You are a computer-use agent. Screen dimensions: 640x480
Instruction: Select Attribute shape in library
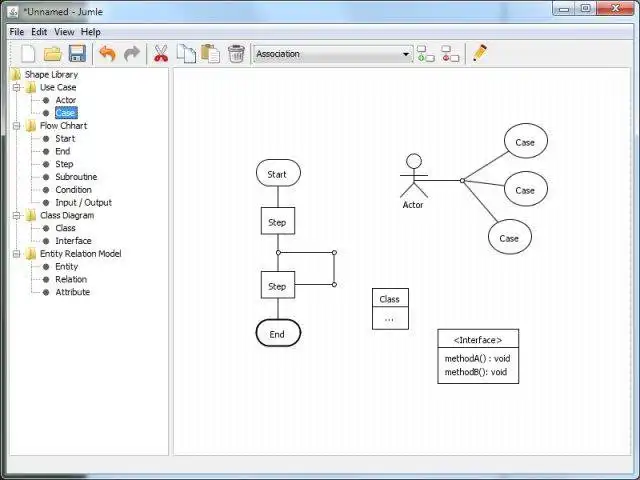tap(73, 292)
